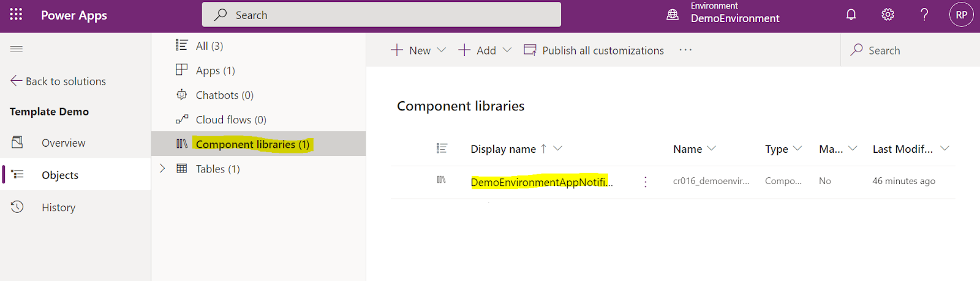Open the Overview page

pyautogui.click(x=64, y=143)
